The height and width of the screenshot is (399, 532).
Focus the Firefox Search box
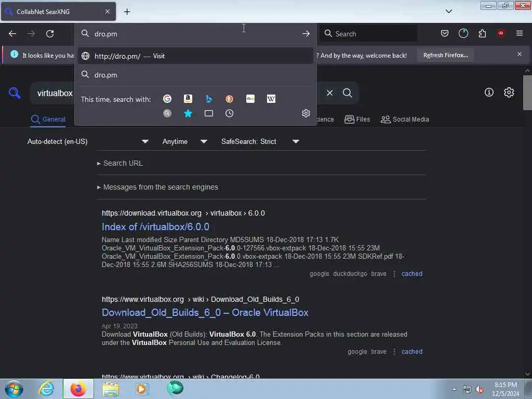[369, 34]
